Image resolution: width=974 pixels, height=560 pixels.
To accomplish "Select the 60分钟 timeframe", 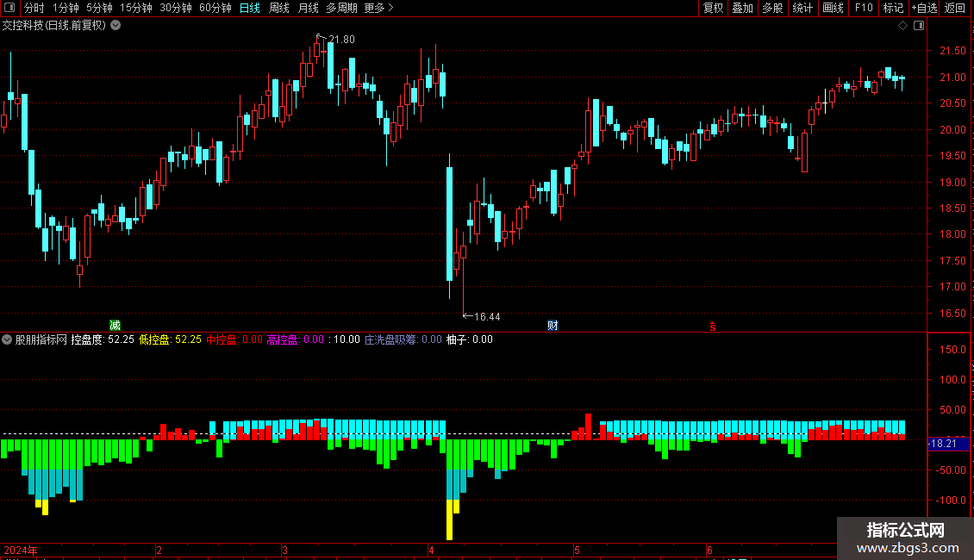I will tap(215, 8).
